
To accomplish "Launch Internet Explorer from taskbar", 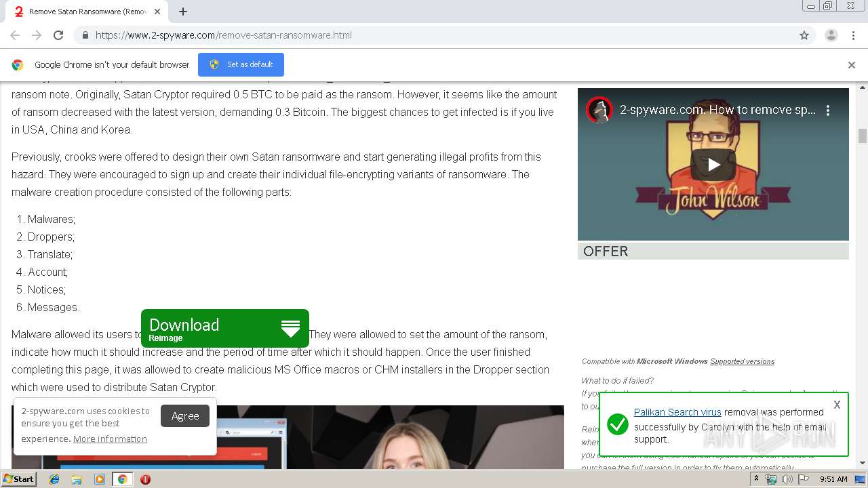I will 54,479.
